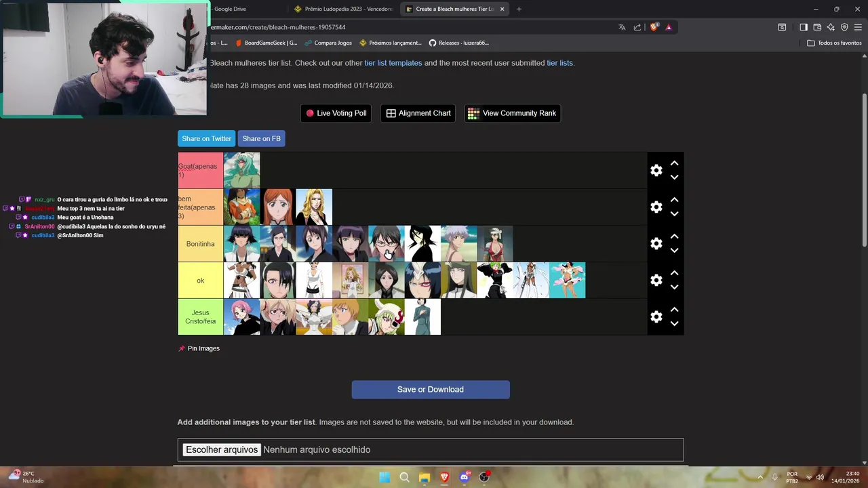
Task: Select orange-haired character in second tier
Action: coord(278,207)
